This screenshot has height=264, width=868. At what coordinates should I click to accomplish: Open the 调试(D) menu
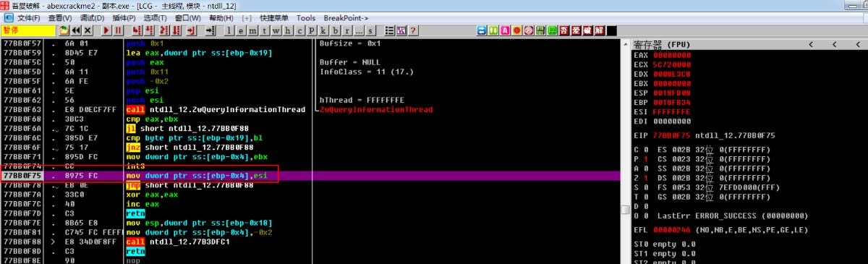(x=92, y=17)
